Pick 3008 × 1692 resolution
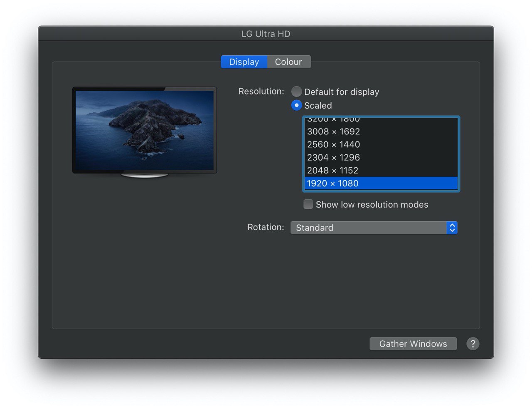The height and width of the screenshot is (409, 532). tap(381, 131)
